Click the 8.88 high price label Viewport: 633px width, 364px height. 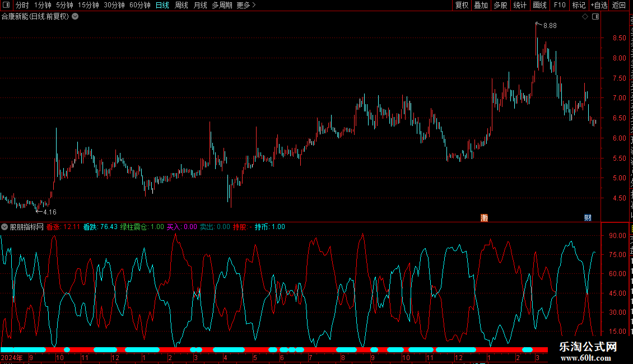click(550, 25)
